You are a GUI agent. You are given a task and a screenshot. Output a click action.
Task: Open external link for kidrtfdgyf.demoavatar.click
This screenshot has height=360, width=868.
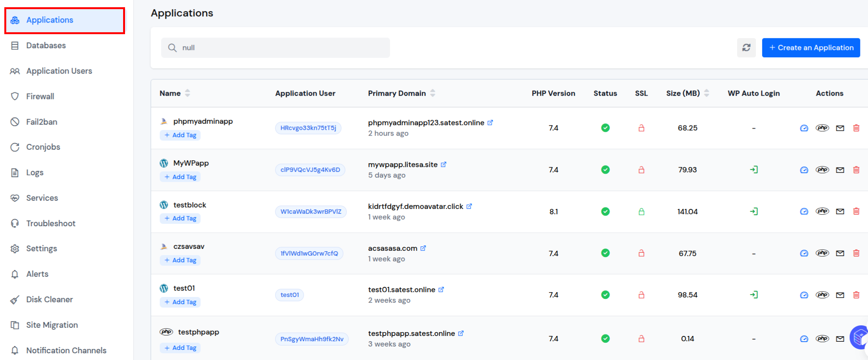(x=469, y=206)
